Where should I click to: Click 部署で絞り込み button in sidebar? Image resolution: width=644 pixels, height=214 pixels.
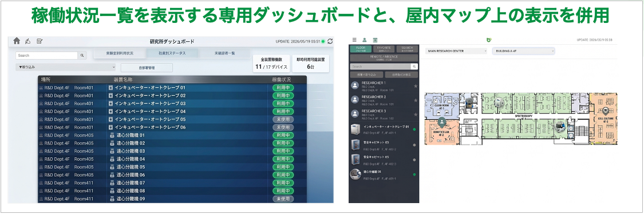pos(366,75)
